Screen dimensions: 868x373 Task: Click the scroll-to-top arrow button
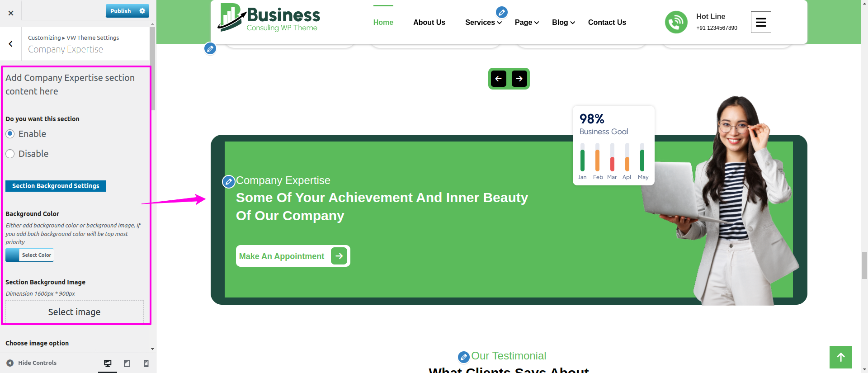coord(840,357)
